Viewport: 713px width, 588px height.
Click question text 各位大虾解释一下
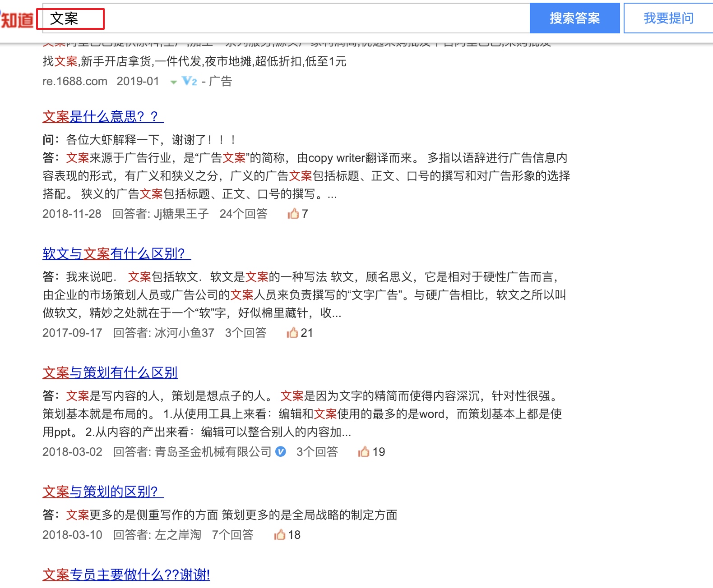[113, 140]
